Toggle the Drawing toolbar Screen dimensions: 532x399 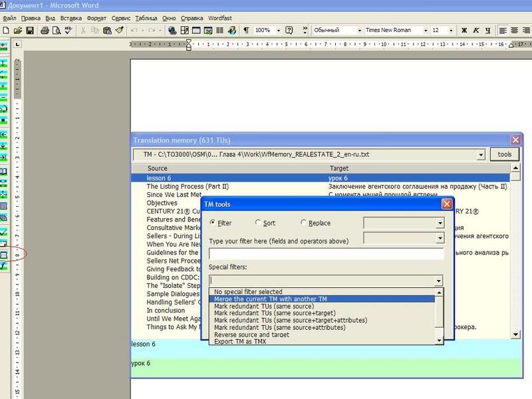click(x=232, y=31)
